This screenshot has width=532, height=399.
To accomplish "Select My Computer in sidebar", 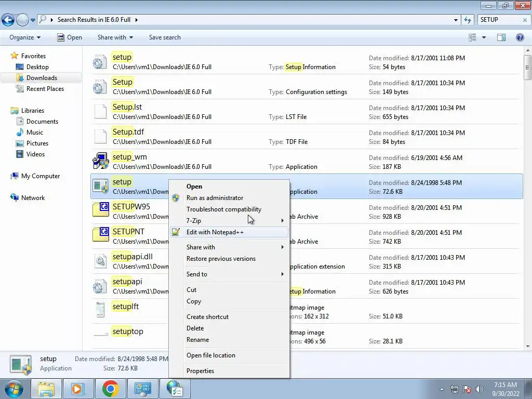I will point(41,176).
